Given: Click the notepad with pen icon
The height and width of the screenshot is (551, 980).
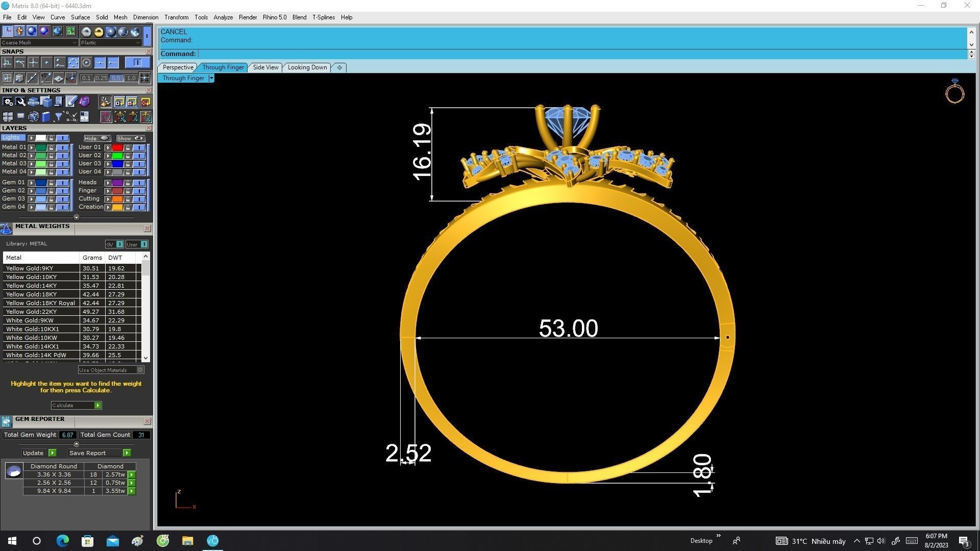Looking at the screenshot, I should coord(71,102).
